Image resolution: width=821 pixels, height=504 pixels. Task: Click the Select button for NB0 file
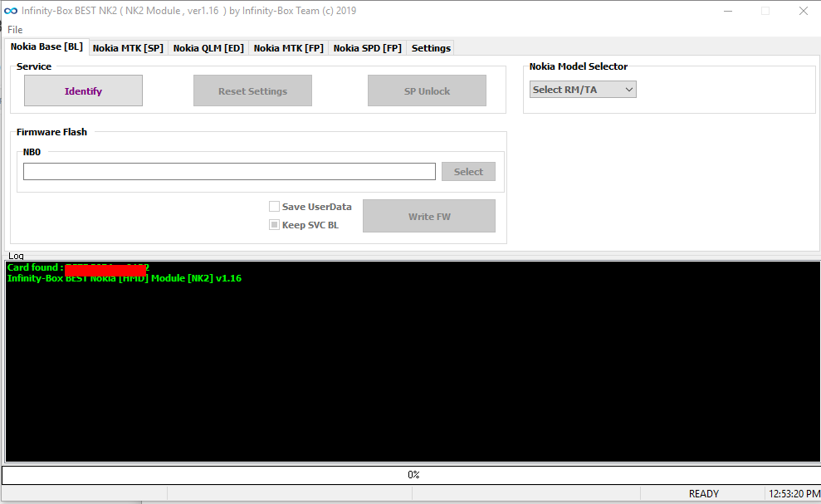pos(468,171)
